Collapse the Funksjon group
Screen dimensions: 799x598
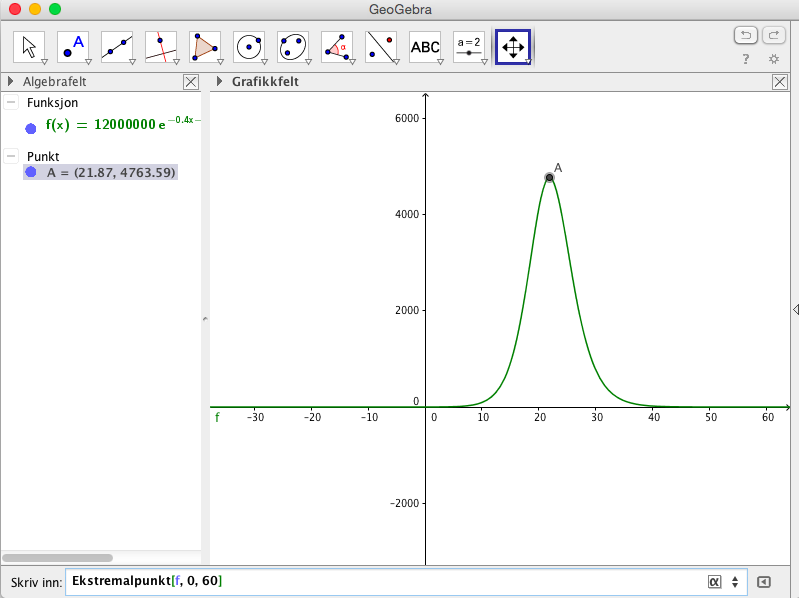tap(11, 102)
